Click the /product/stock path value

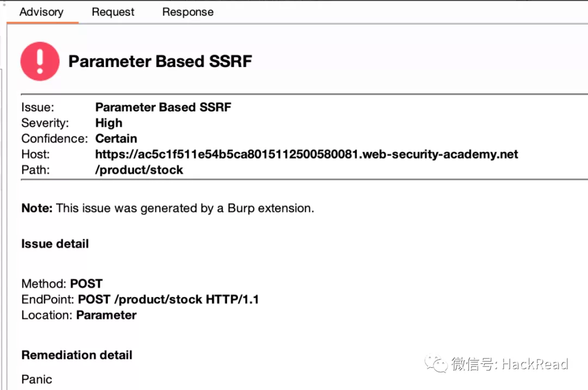[139, 170]
